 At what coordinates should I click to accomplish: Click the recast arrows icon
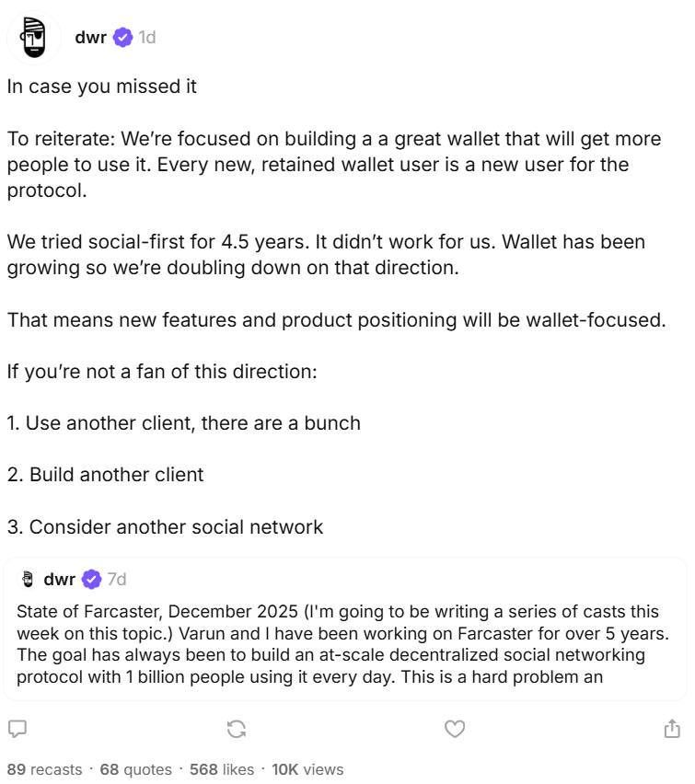(x=237, y=729)
